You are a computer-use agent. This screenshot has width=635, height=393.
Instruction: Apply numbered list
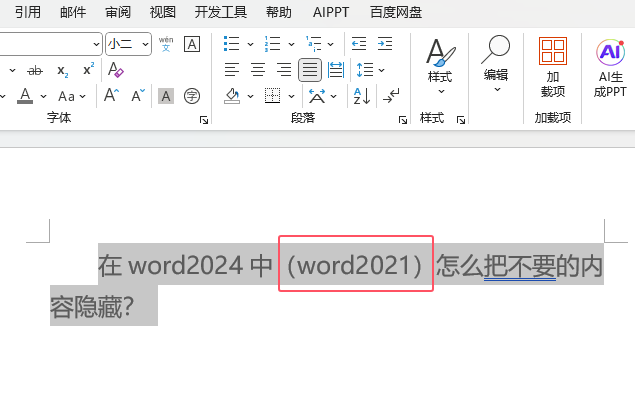272,44
